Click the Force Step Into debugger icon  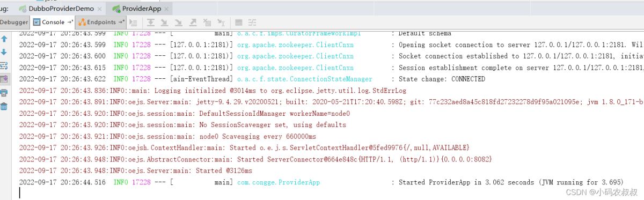tap(179, 23)
